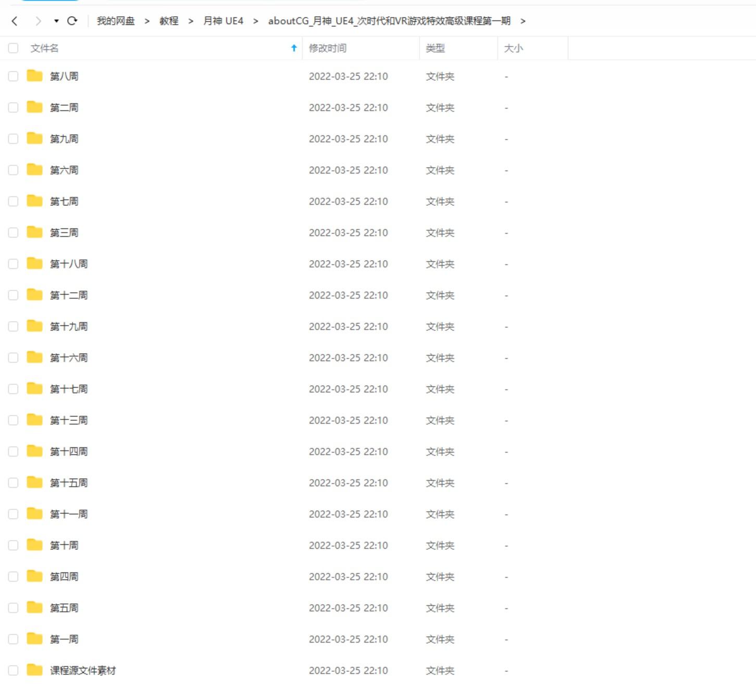Select the 第五周 folder name
The image size is (756, 700).
(64, 608)
